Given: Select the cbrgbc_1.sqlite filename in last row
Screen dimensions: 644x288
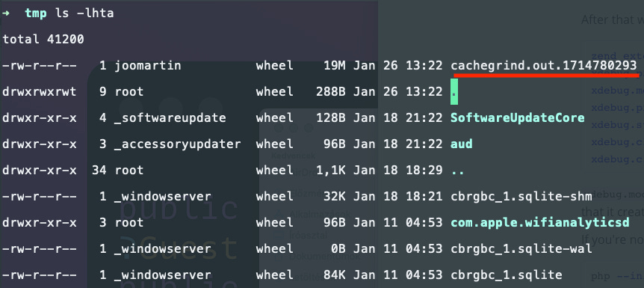Looking at the screenshot, I should (x=507, y=275).
